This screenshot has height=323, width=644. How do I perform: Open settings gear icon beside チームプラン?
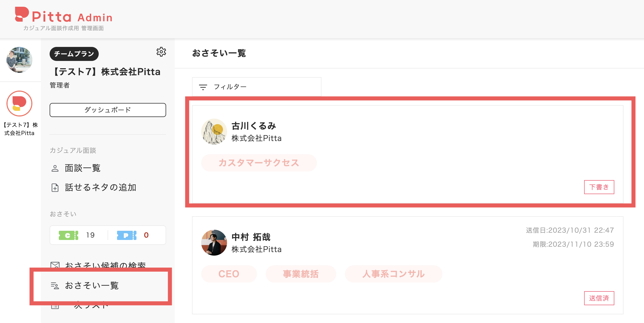coord(161,52)
